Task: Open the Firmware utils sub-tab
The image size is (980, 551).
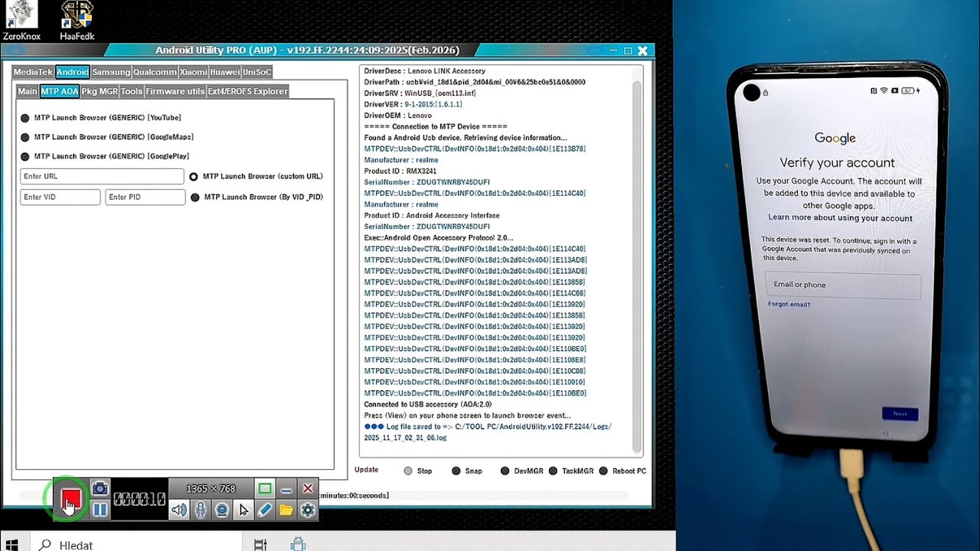Action: 175,91
